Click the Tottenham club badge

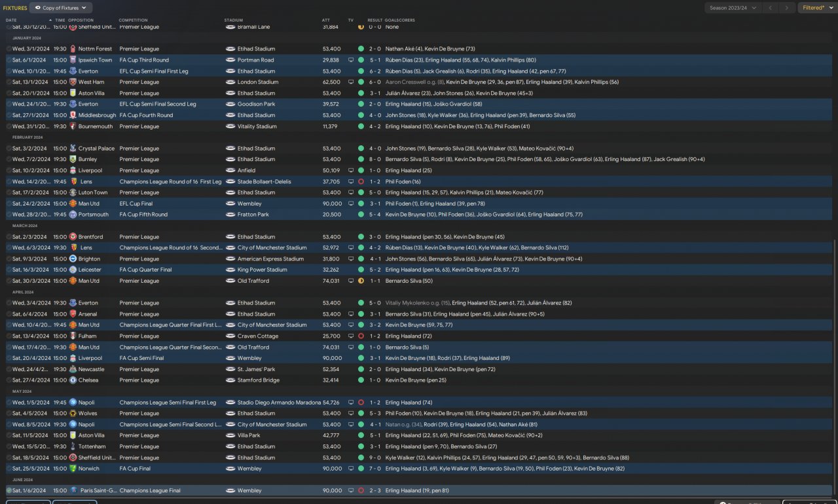(73, 446)
